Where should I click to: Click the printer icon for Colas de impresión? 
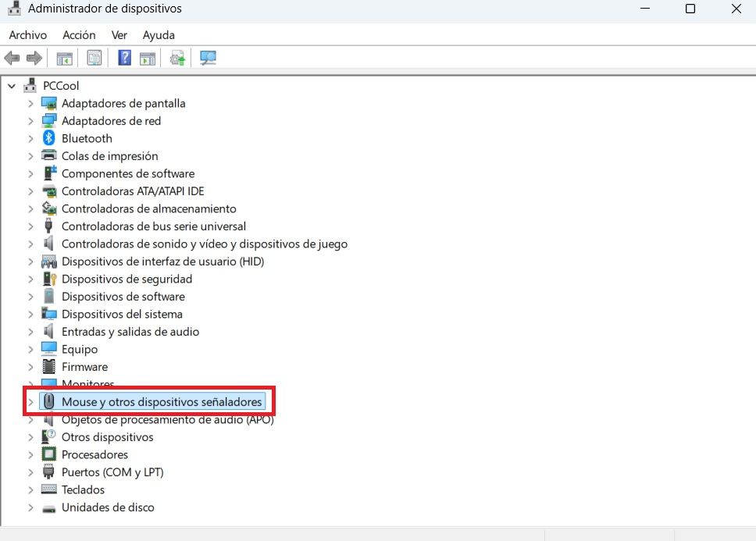(x=48, y=155)
